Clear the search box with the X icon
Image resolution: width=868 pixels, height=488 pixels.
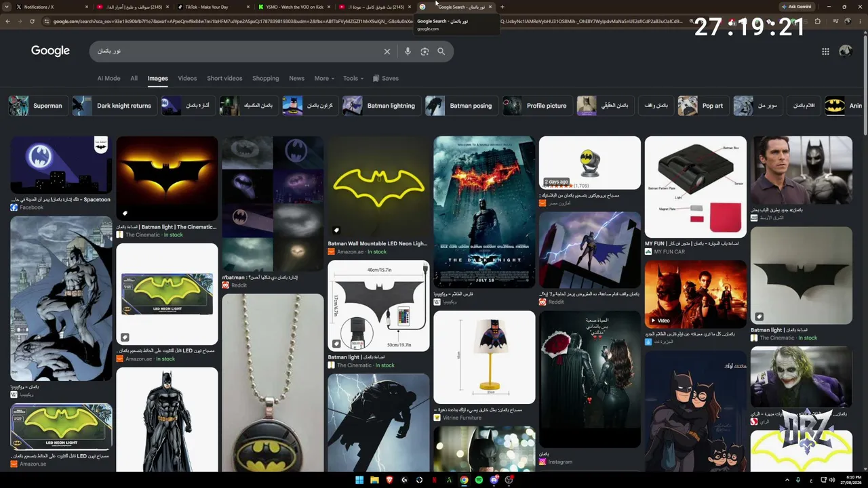point(387,52)
